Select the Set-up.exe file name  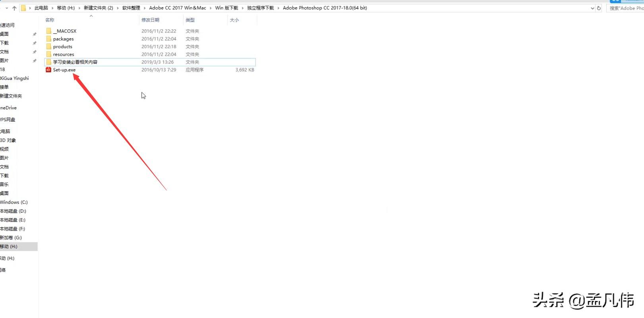pos(64,70)
